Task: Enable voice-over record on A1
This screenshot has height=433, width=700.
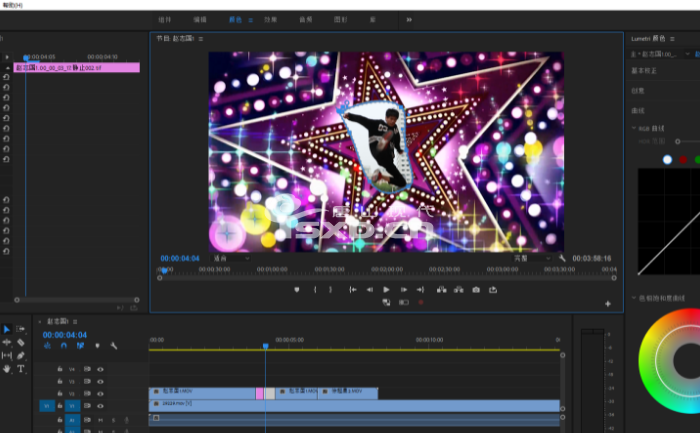Action: [x=126, y=420]
